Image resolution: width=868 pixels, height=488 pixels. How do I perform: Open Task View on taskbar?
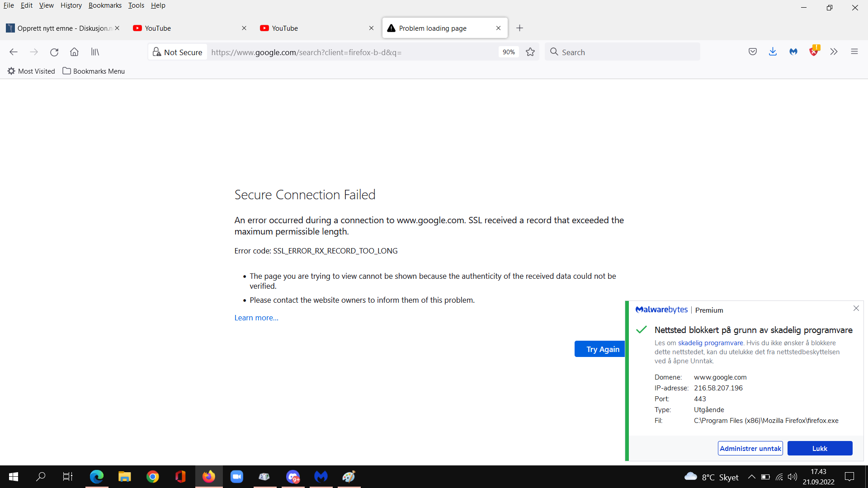click(68, 477)
